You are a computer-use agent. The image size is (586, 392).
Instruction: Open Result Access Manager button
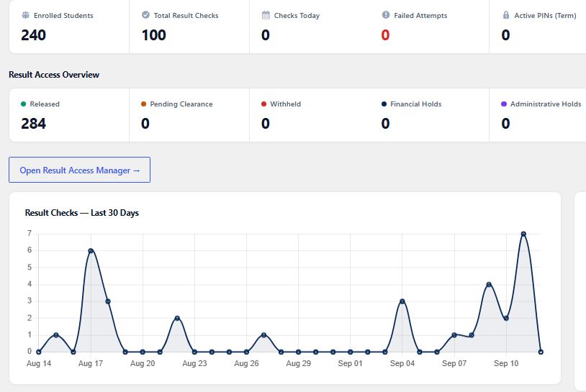click(79, 170)
